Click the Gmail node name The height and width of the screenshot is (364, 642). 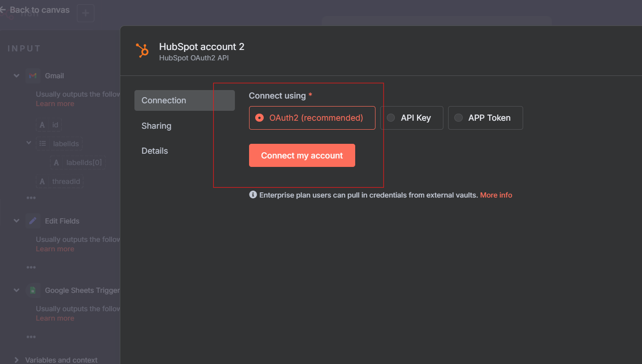pyautogui.click(x=55, y=75)
